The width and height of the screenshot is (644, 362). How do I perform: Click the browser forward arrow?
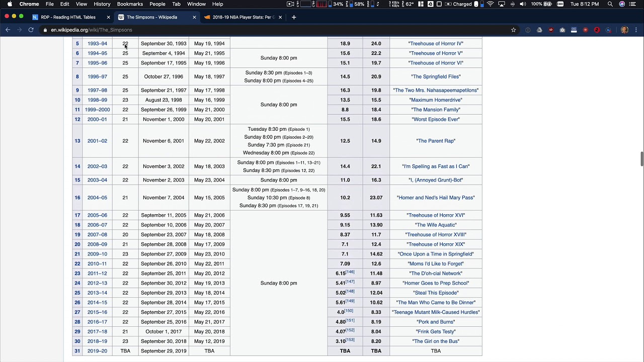tap(19, 30)
